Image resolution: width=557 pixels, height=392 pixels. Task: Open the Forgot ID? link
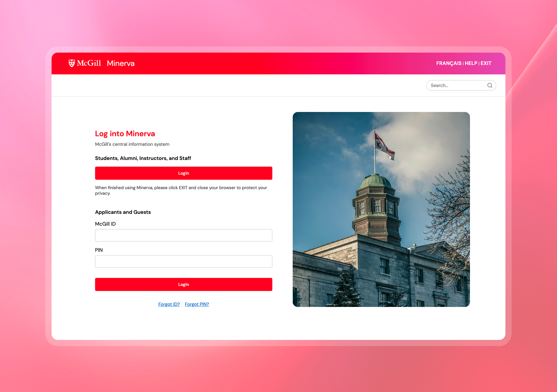pos(169,304)
